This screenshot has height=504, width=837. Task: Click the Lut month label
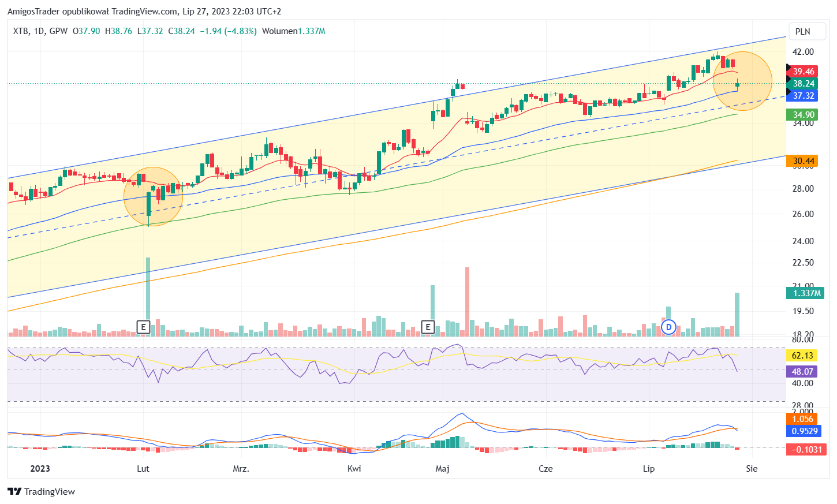[x=143, y=469]
